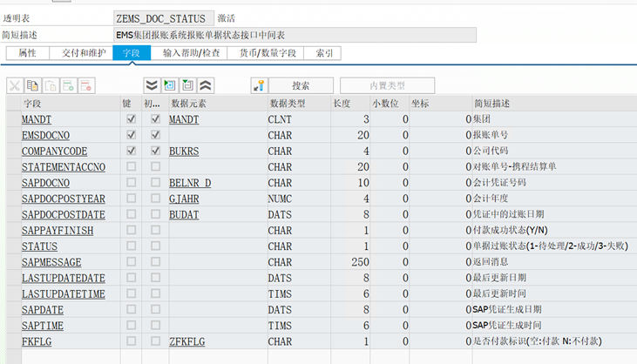Click the foreign key icon beside 搜索

point(259,85)
